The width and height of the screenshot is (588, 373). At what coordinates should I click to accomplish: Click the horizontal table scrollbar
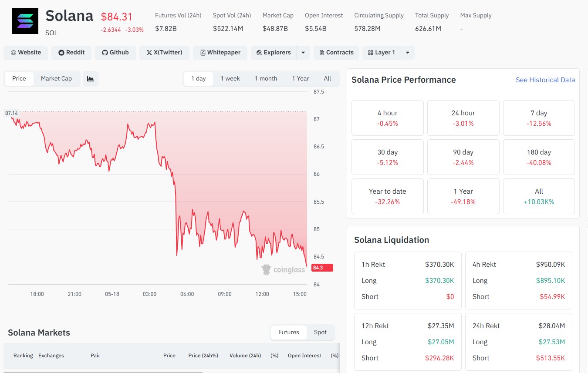(103, 372)
